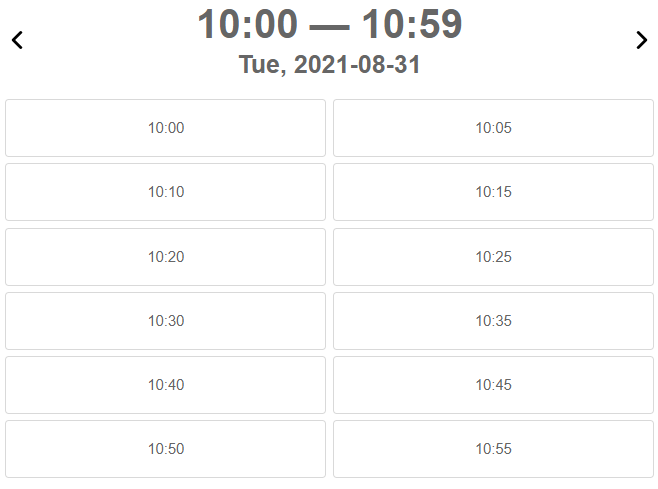
Task: Pick the half-past ten slot
Action: click(165, 321)
